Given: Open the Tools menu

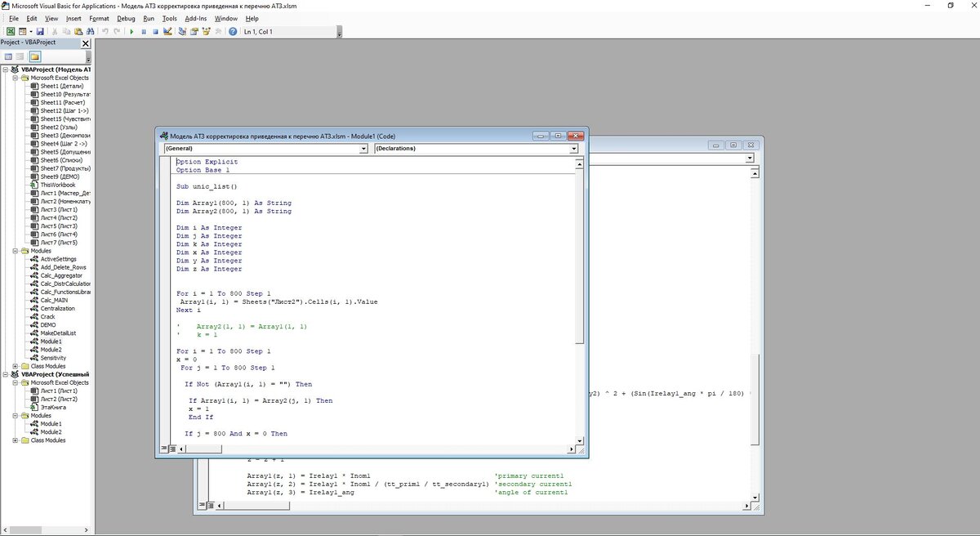Looking at the screenshot, I should pyautogui.click(x=169, y=18).
